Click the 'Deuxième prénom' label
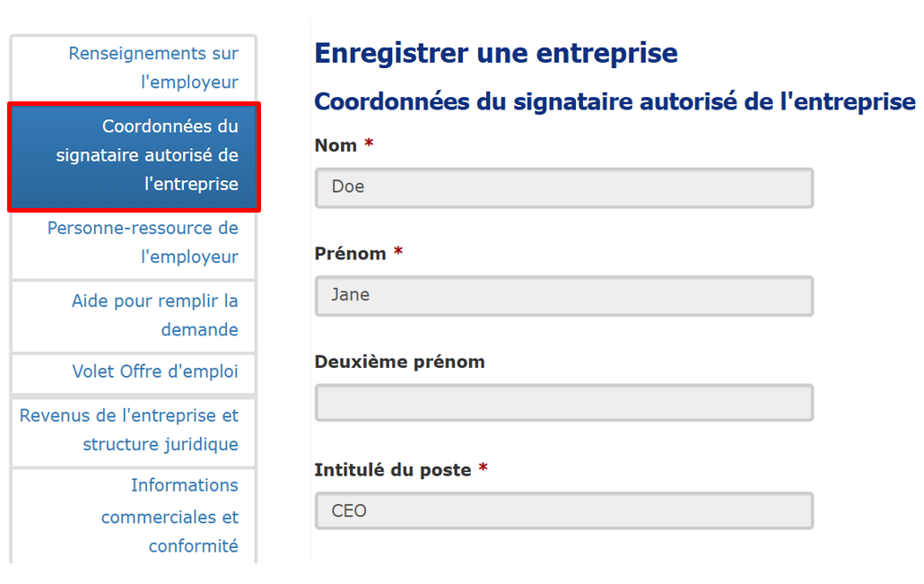 tap(398, 362)
